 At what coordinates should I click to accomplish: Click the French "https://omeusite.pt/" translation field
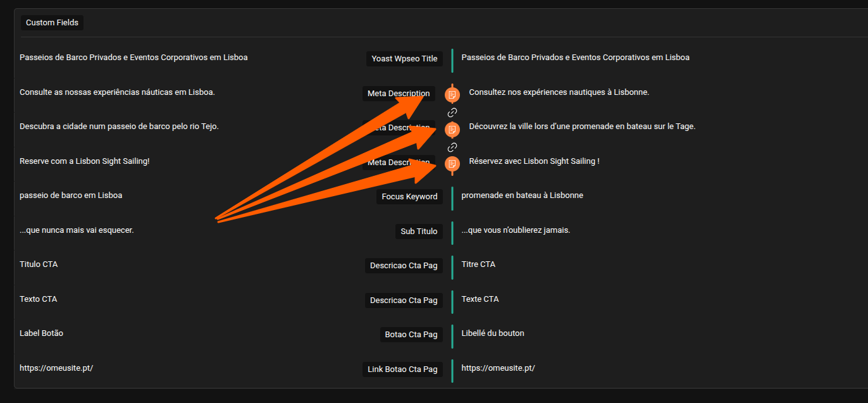(x=498, y=368)
